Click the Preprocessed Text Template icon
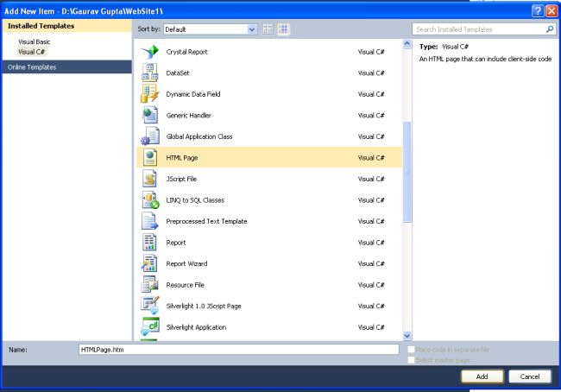 coord(150,221)
